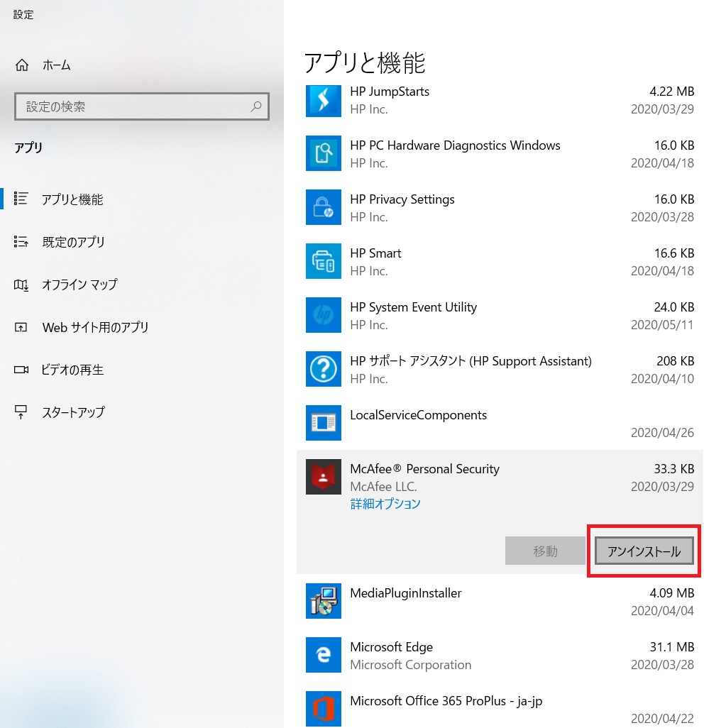Click the 33.3 KB McAfee size value
This screenshot has width=704, height=728.
[673, 469]
